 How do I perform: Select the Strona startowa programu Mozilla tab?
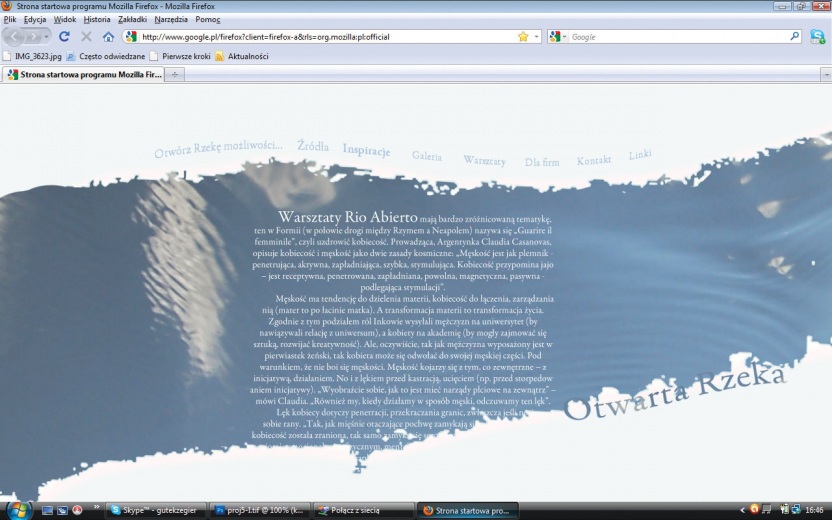[84, 75]
